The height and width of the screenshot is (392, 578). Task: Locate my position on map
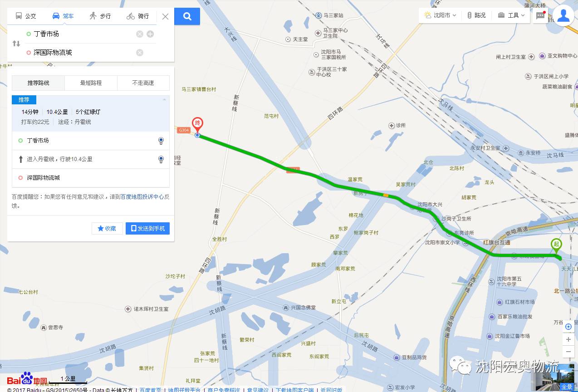pyautogui.click(x=568, y=327)
